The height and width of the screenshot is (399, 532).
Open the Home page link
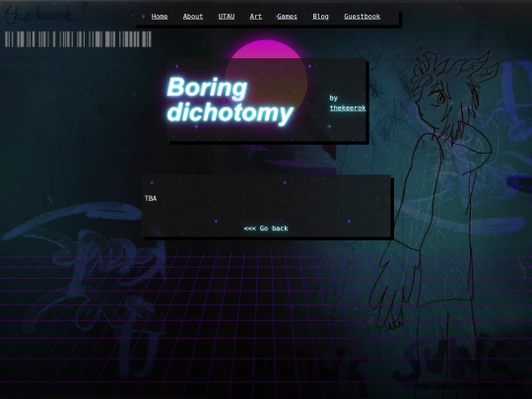click(160, 17)
